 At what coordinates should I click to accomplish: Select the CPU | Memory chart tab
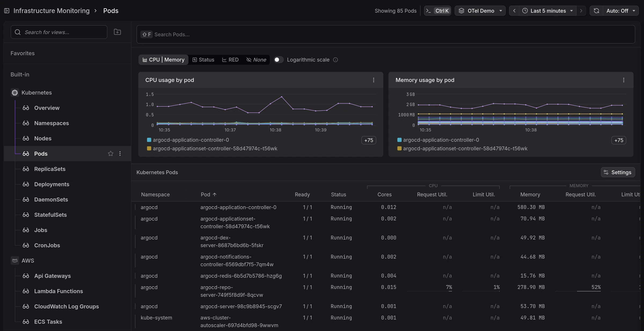(x=163, y=60)
